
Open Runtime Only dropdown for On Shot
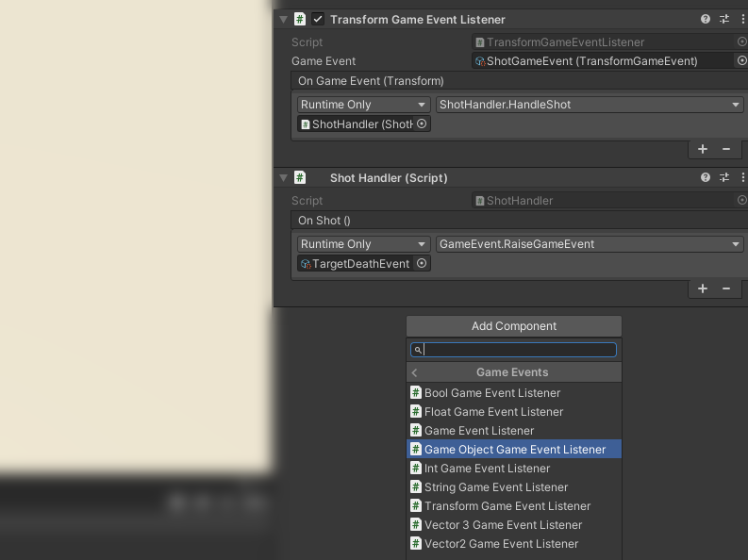(x=363, y=244)
